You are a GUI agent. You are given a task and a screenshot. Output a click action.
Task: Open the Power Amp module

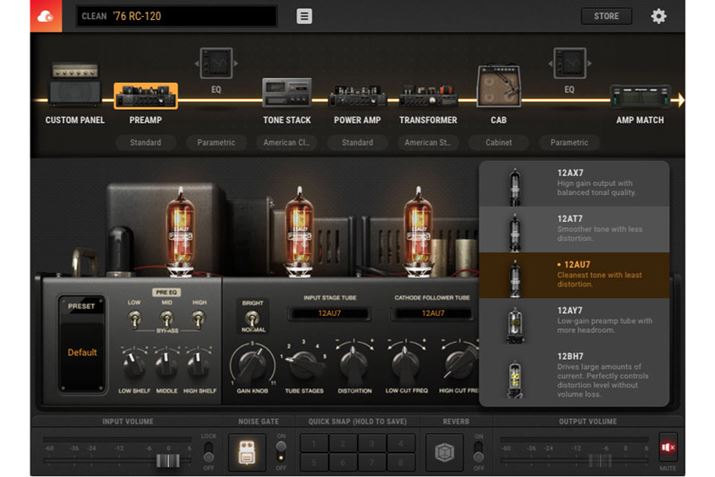[357, 93]
